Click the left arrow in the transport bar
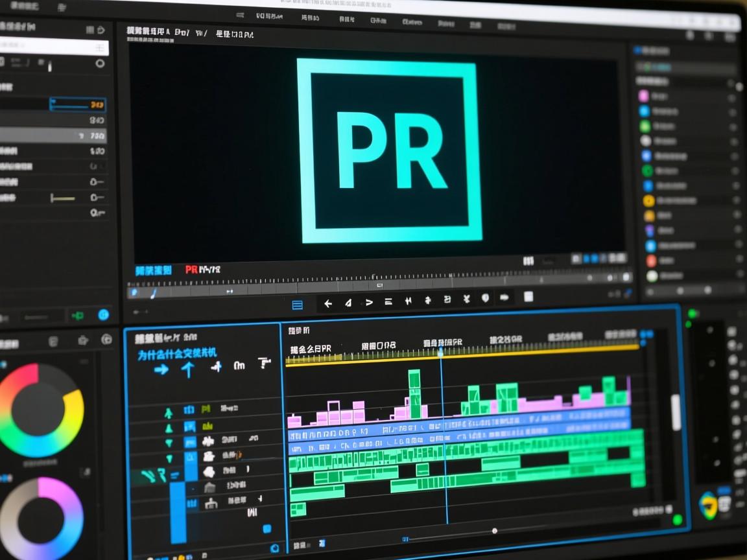This screenshot has height=560, width=747. [x=328, y=303]
